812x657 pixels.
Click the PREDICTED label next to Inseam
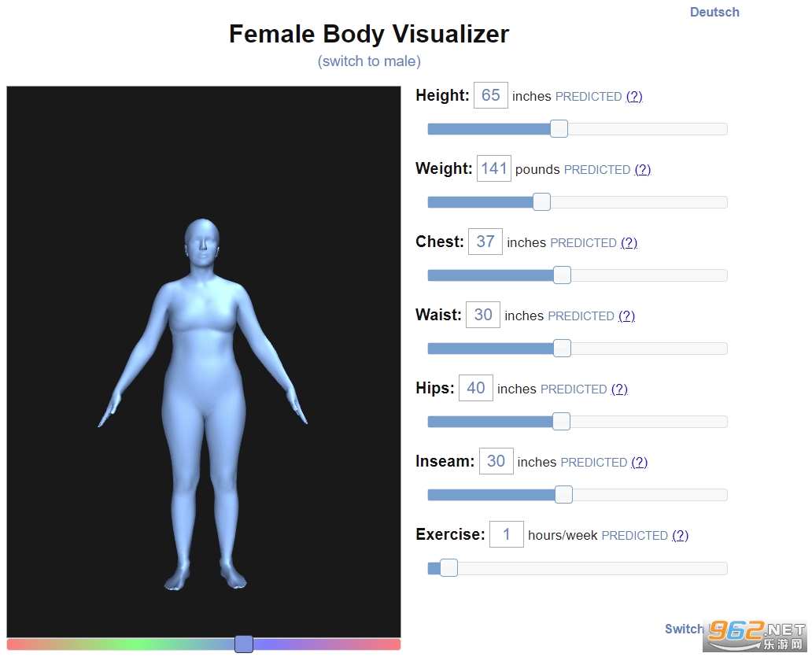tap(594, 463)
